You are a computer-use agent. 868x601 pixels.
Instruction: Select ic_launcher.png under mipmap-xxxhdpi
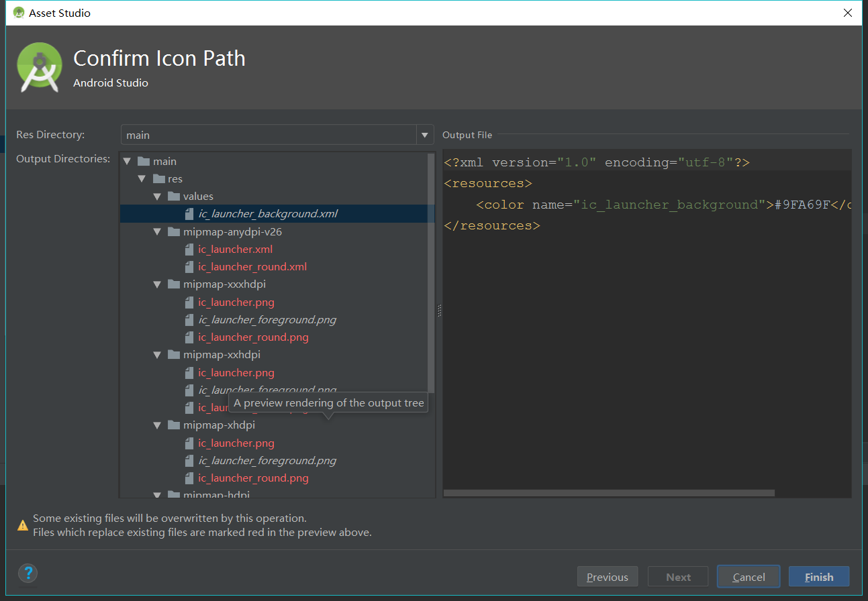(x=236, y=302)
